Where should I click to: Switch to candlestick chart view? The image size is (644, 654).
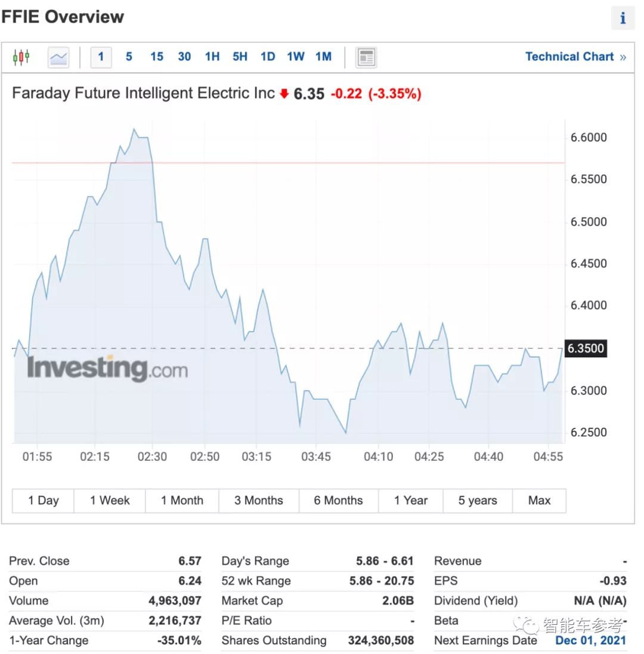pyautogui.click(x=21, y=57)
